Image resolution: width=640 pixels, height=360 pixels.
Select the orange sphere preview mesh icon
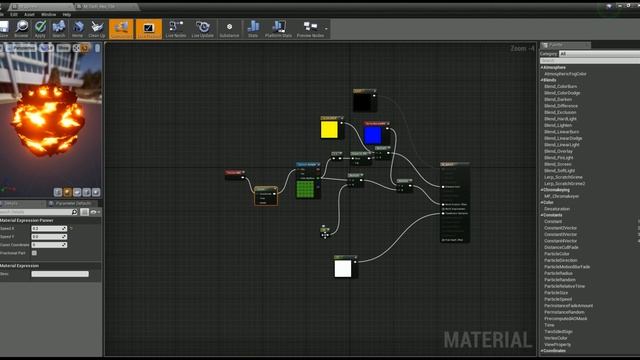tap(67, 192)
